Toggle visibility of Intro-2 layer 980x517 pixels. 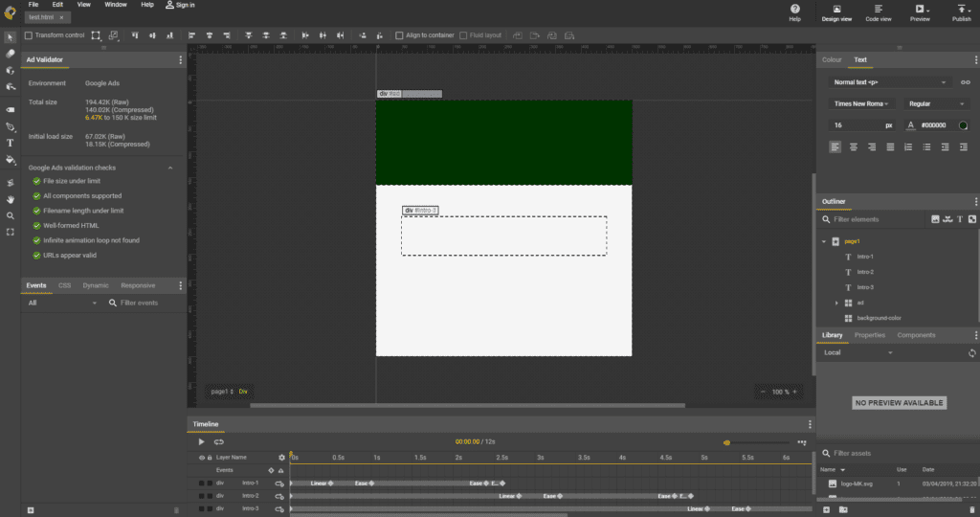coord(201,496)
